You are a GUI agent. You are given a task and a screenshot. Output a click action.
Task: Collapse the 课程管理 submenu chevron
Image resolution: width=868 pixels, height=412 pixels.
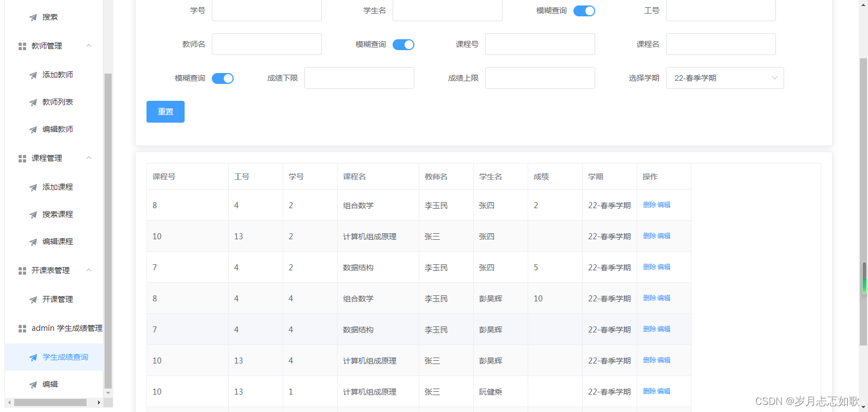89,158
